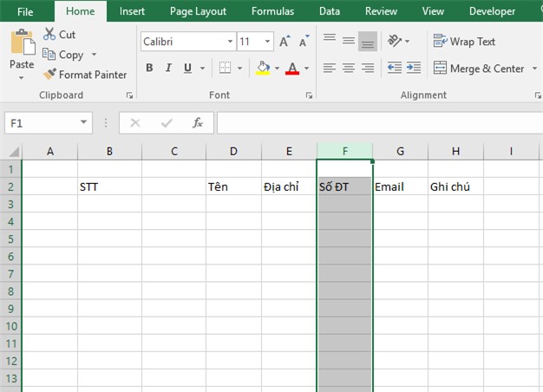Switch to the Page Layout tab
The image size is (543, 392).
pos(198,11)
